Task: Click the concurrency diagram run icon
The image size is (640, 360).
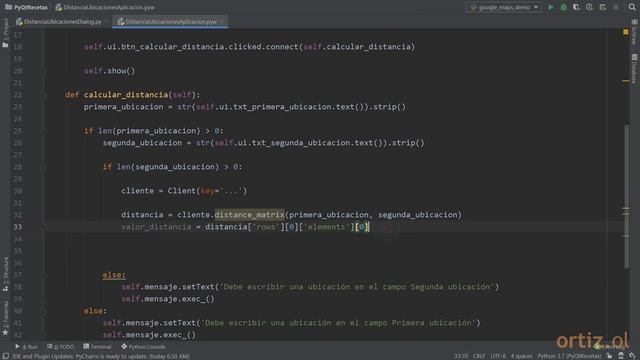Action: pos(603,7)
